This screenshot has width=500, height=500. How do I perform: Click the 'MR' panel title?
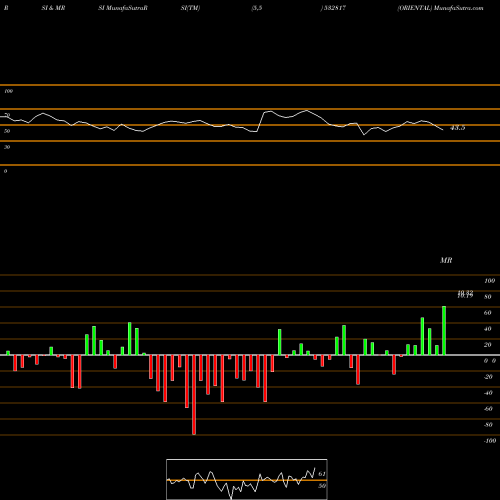tap(446, 260)
